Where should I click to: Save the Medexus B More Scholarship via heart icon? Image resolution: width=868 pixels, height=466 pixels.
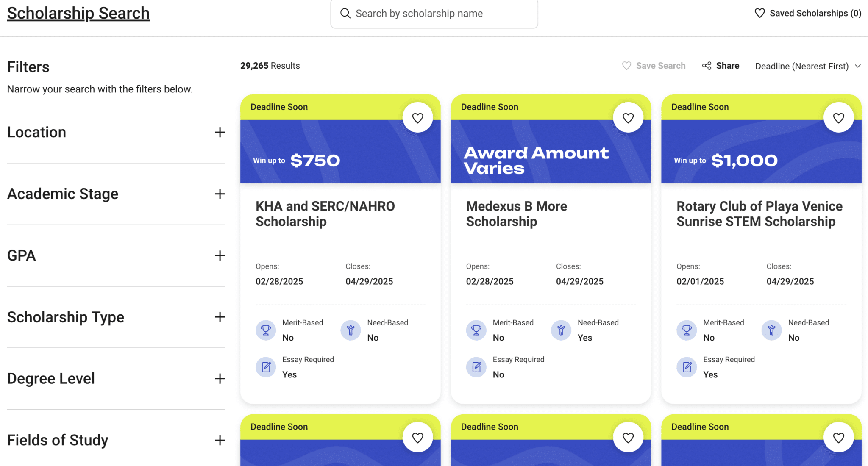click(x=628, y=118)
